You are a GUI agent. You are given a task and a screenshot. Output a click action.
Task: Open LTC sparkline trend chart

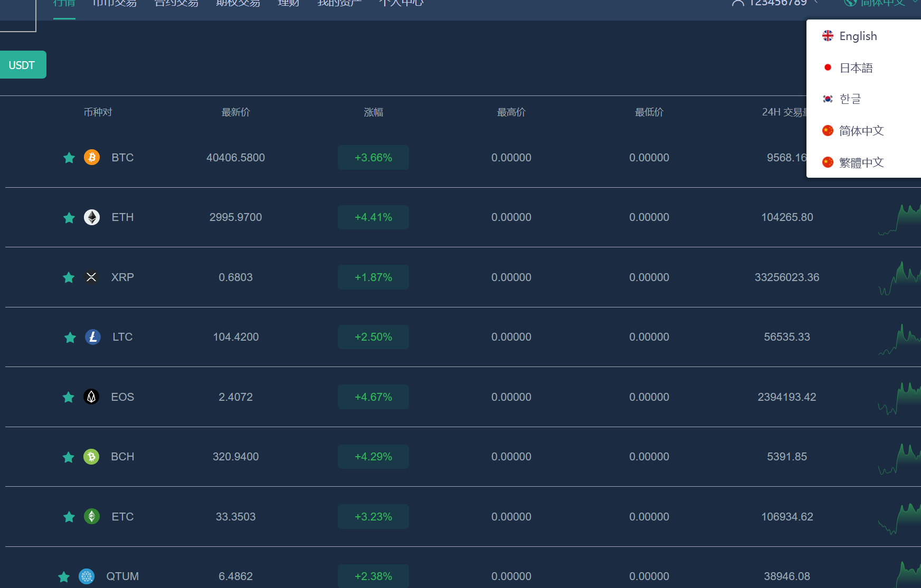(899, 339)
